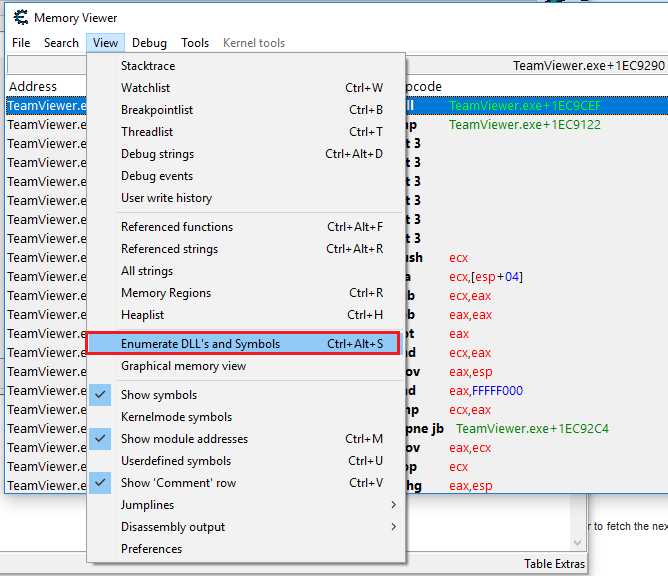668x576 pixels.
Task: Open Userdefined symbols
Action: [246, 461]
